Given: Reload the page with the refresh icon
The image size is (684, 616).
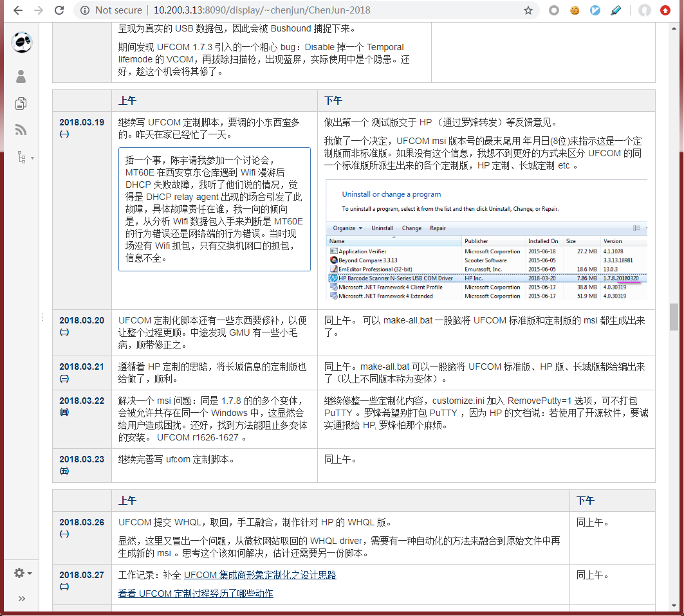Looking at the screenshot, I should 59,10.
